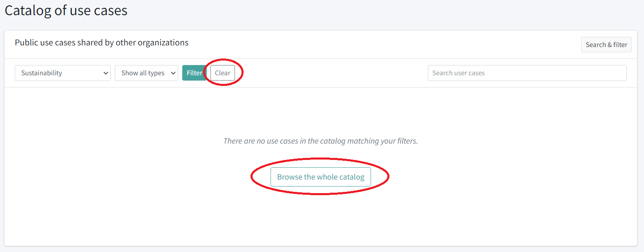
Task: Click the Show all types label text
Action: pyautogui.click(x=143, y=73)
